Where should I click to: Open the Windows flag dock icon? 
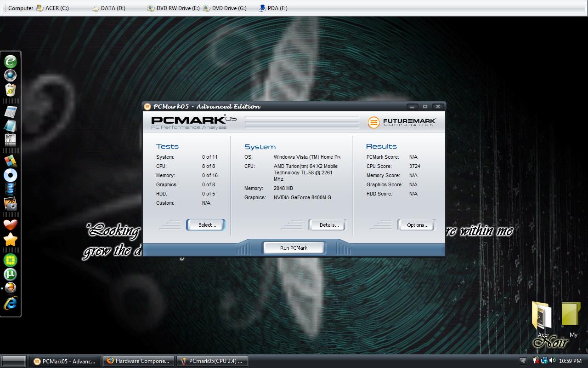click(x=10, y=161)
